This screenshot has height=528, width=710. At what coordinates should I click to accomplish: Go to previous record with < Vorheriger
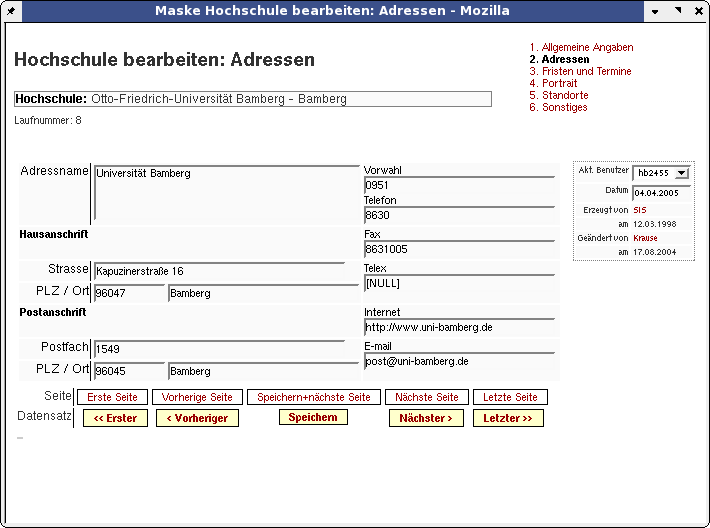197,418
